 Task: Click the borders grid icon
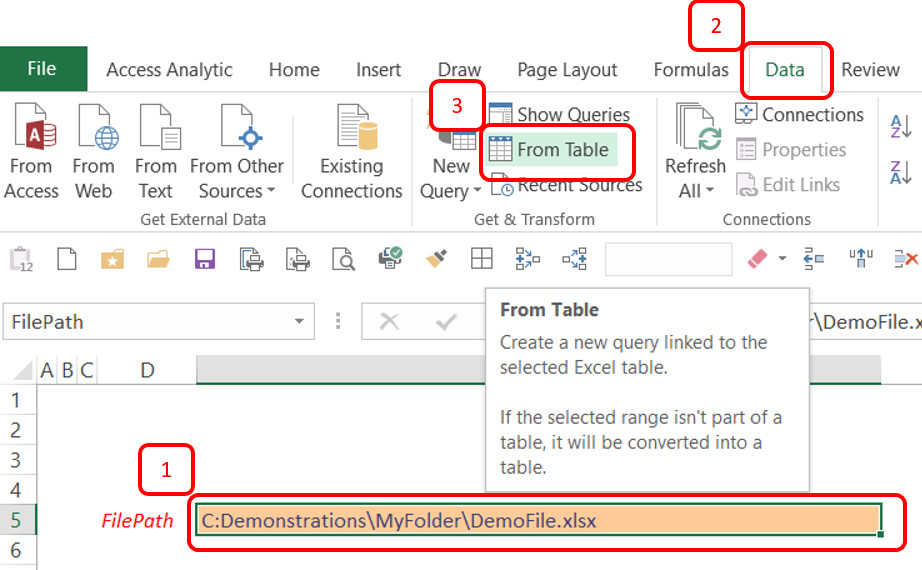[x=482, y=258]
